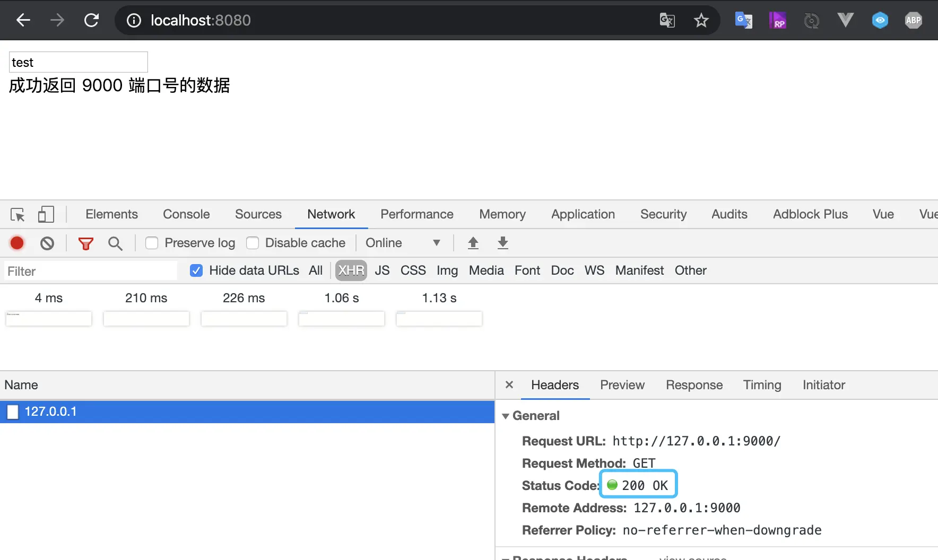The height and width of the screenshot is (560, 938).
Task: Open the Security tab
Action: (663, 214)
